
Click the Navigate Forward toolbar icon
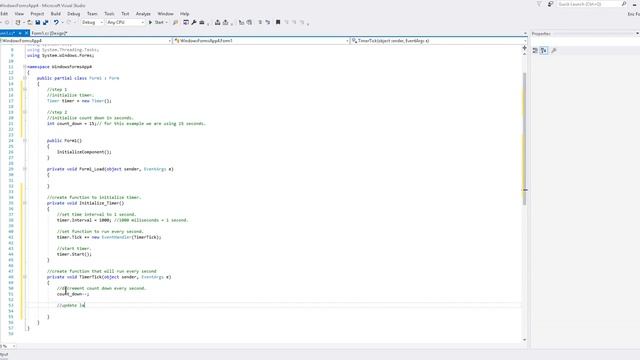pyautogui.click(x=7, y=22)
